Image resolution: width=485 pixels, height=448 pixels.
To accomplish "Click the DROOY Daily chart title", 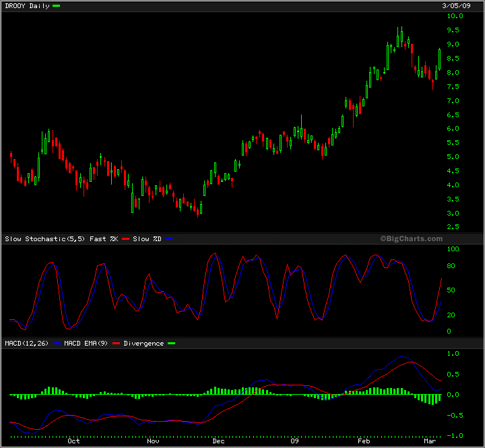I will [x=26, y=5].
